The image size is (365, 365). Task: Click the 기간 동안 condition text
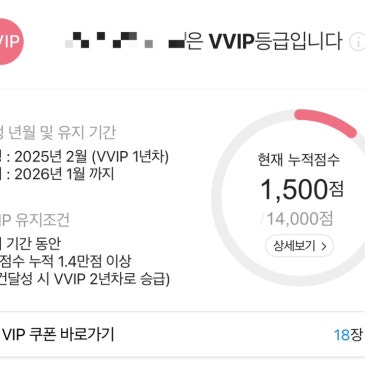click(33, 243)
